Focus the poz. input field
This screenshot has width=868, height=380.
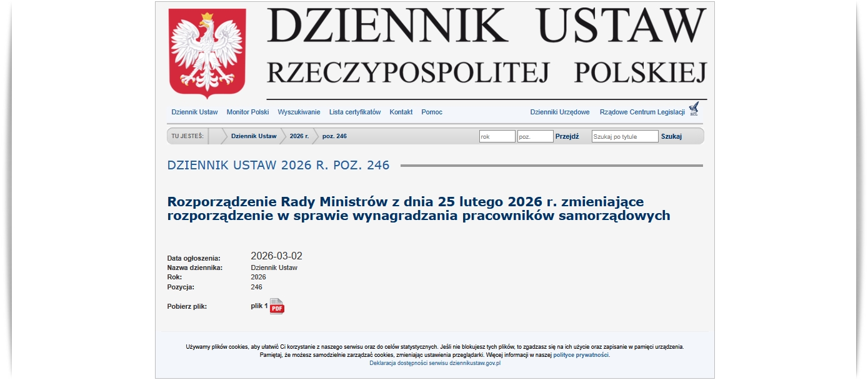(535, 136)
